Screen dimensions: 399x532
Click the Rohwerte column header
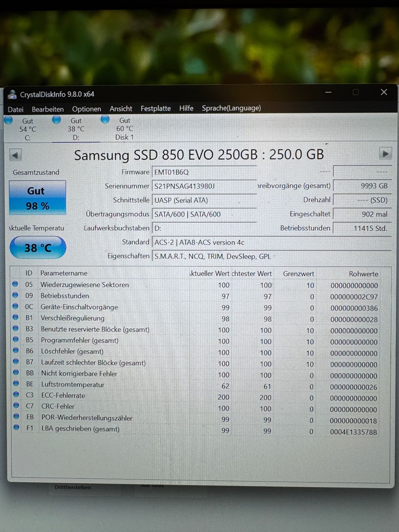tap(363, 273)
